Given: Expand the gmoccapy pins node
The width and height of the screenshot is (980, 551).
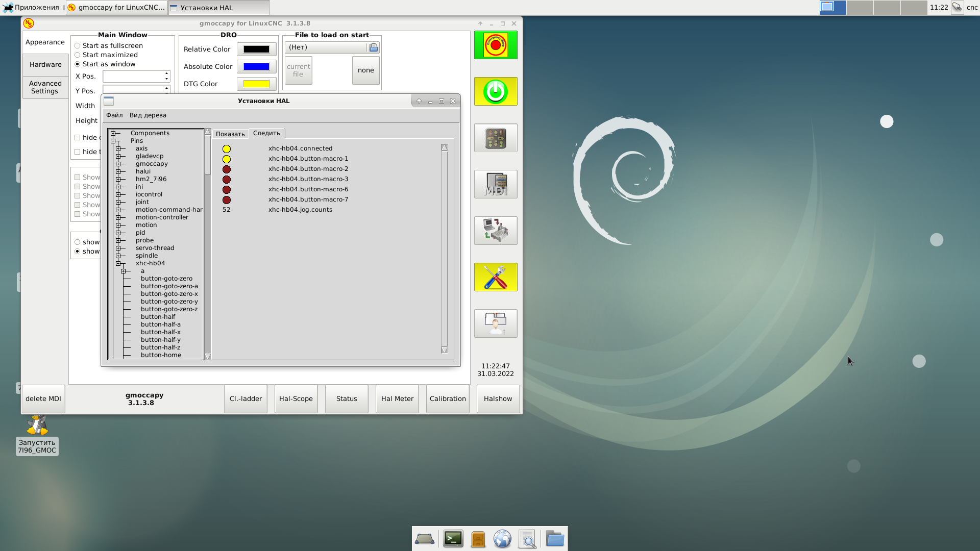Looking at the screenshot, I should pyautogui.click(x=118, y=164).
